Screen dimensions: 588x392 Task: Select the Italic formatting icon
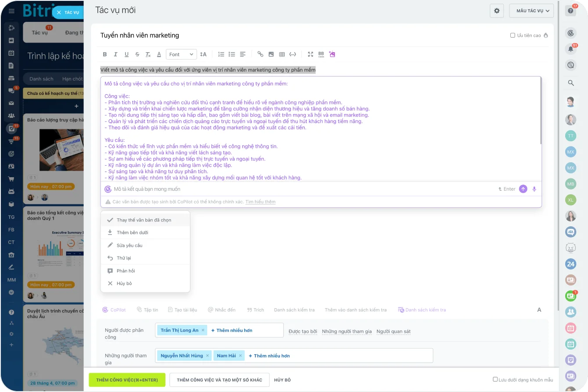coord(115,54)
